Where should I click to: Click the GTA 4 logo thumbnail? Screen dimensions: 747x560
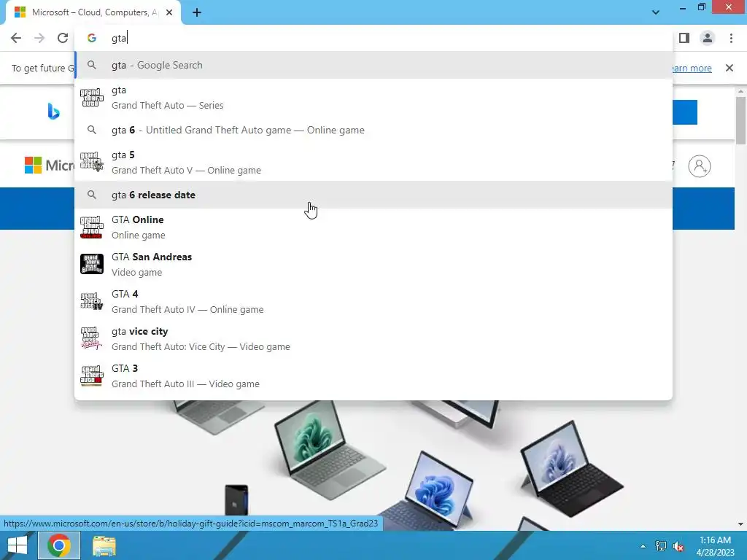pyautogui.click(x=91, y=301)
